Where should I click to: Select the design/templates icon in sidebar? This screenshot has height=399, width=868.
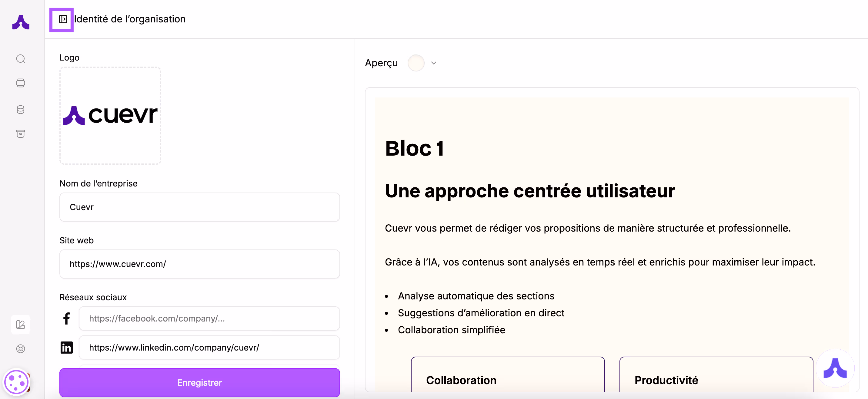(21, 324)
